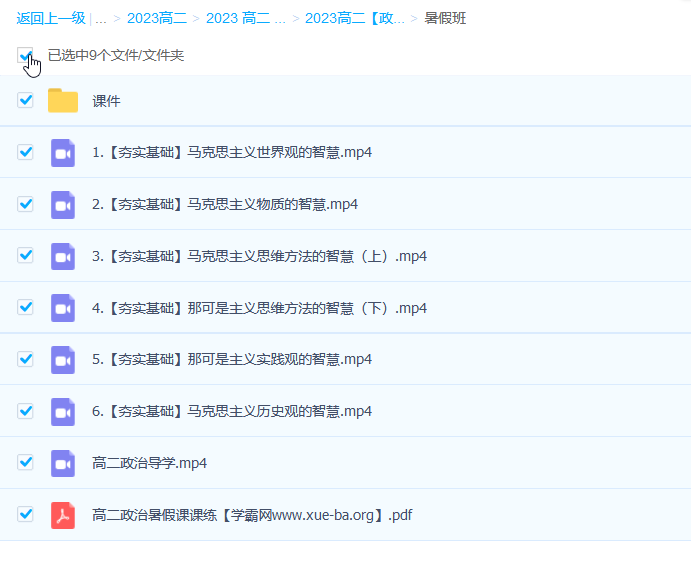Expand the collapsed '...' breadcrumb path
The height and width of the screenshot is (564, 691).
click(x=101, y=18)
